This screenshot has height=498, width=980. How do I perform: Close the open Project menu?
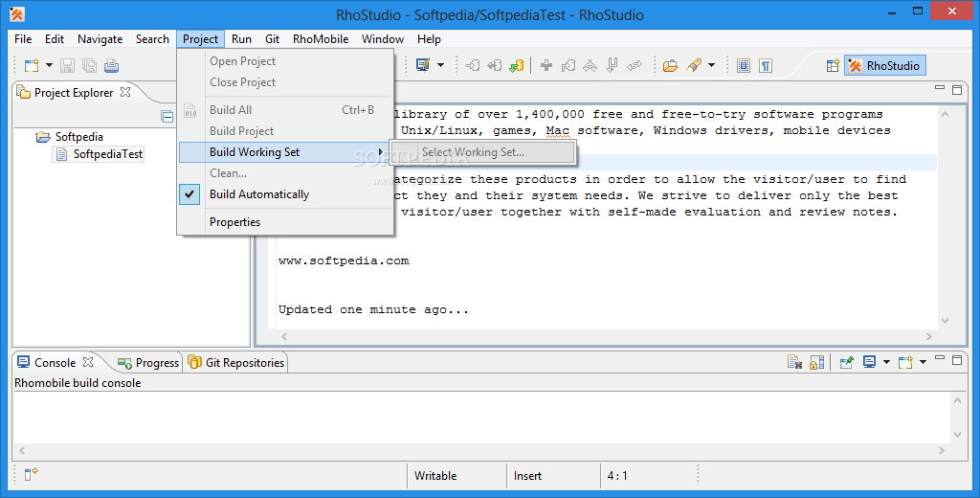[x=201, y=39]
